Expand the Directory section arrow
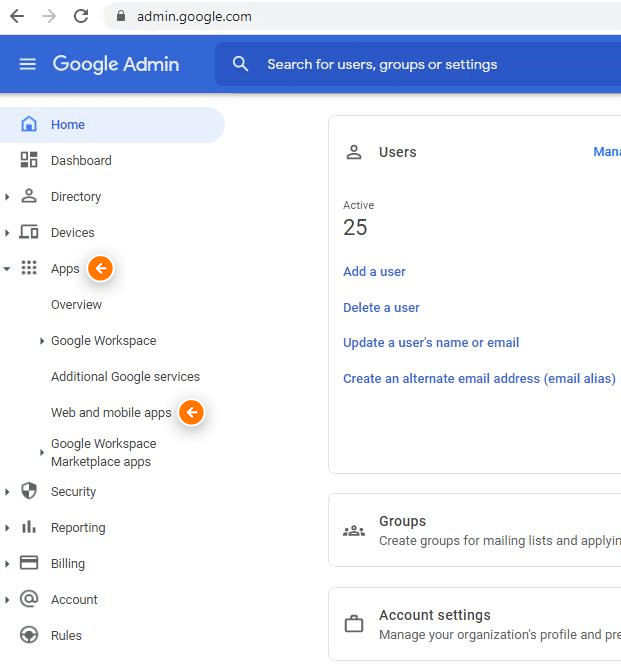 (x=7, y=196)
